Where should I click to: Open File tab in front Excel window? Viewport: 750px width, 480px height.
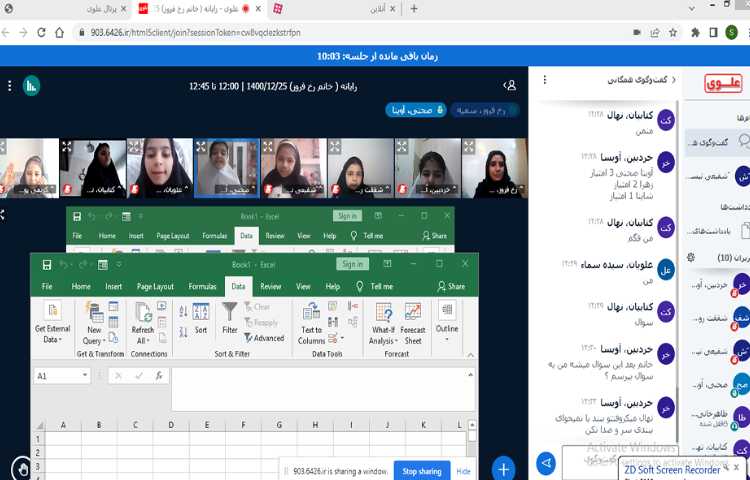tap(47, 286)
